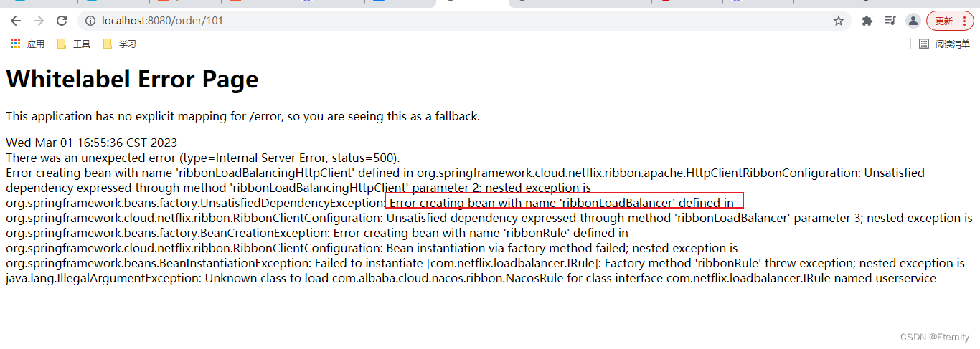
Task: View site information for localhost
Action: [90, 21]
